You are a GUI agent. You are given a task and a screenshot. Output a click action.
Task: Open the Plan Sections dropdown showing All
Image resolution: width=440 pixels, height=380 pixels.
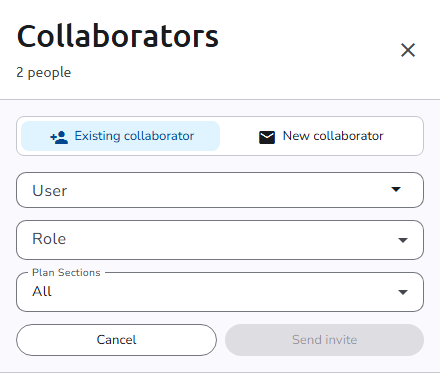(x=220, y=292)
